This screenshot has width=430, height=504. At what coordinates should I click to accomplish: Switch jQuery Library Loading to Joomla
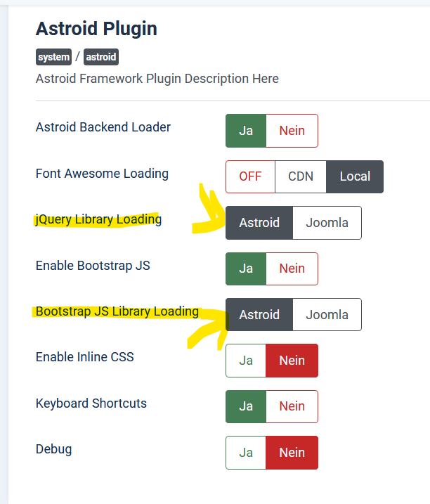click(x=327, y=223)
